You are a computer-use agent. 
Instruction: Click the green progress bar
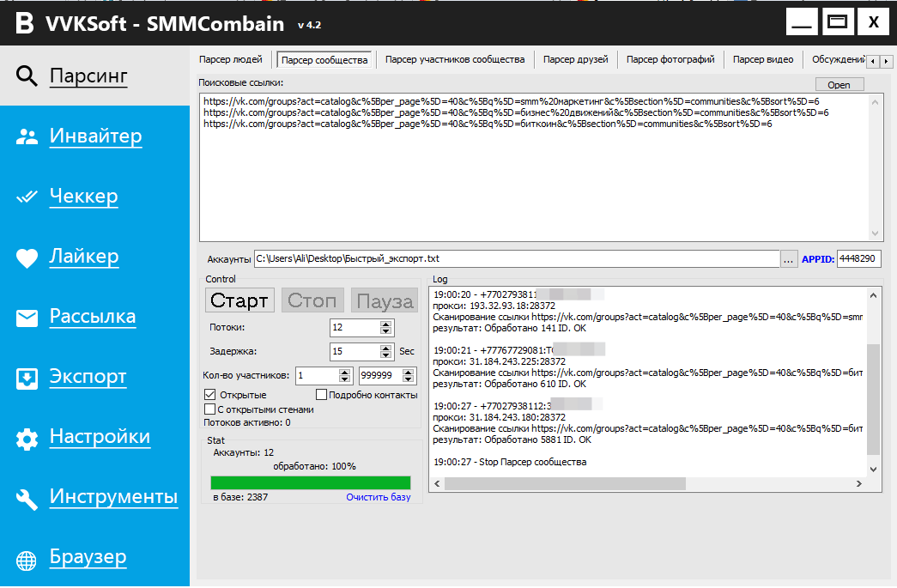[x=311, y=482]
